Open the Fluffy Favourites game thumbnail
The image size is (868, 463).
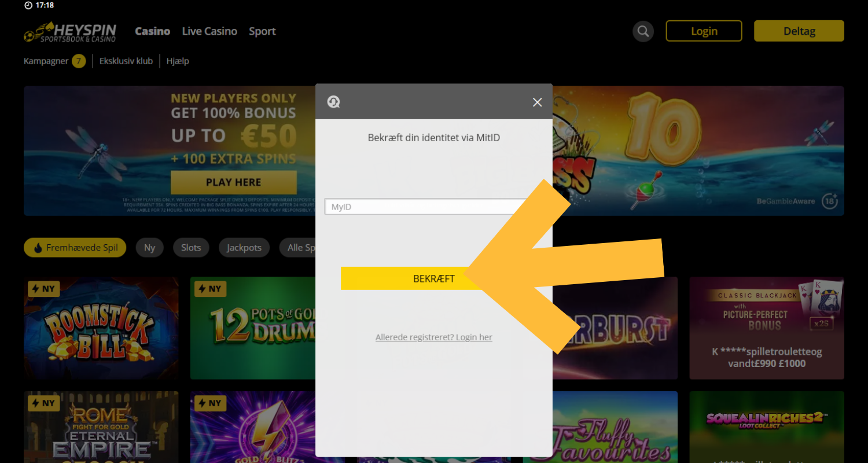(x=615, y=427)
